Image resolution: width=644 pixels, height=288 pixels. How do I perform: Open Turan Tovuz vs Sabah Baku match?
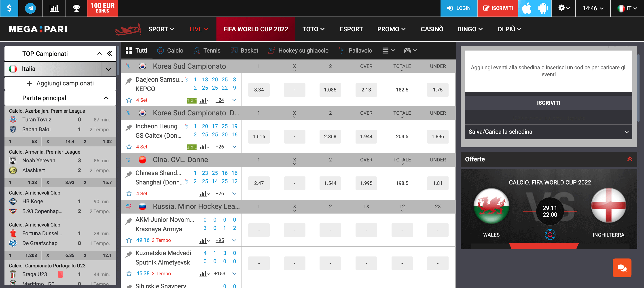[x=60, y=125]
